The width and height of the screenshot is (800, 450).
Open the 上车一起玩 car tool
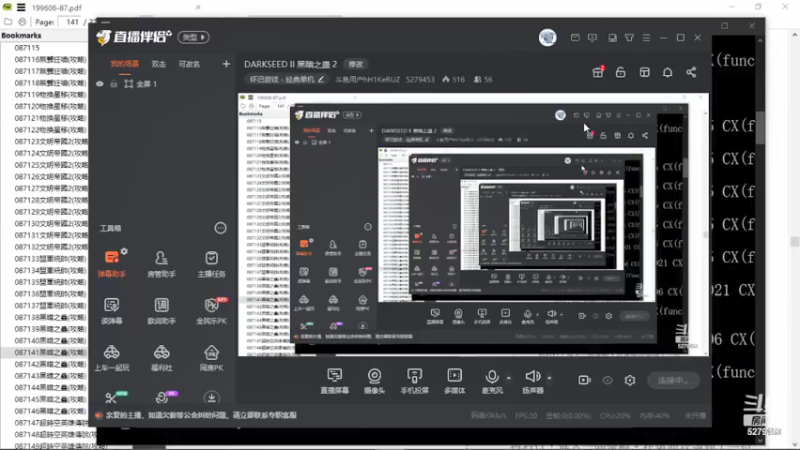click(x=112, y=358)
